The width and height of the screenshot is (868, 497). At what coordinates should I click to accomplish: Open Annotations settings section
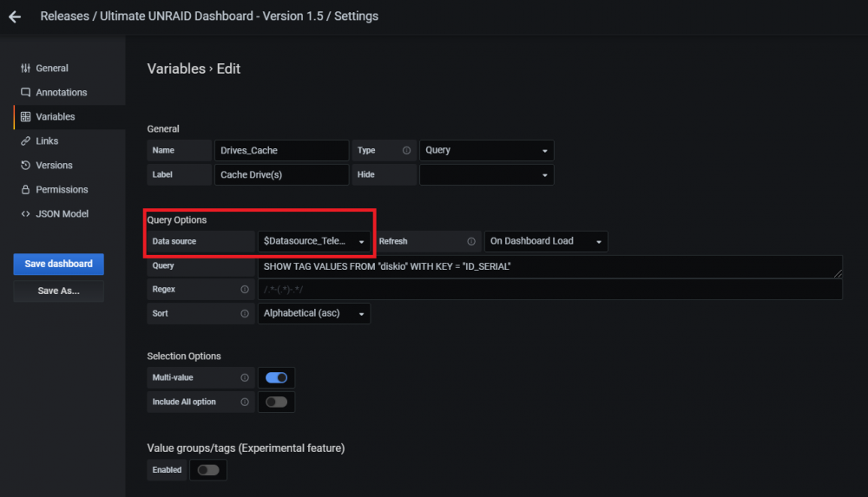[62, 93]
